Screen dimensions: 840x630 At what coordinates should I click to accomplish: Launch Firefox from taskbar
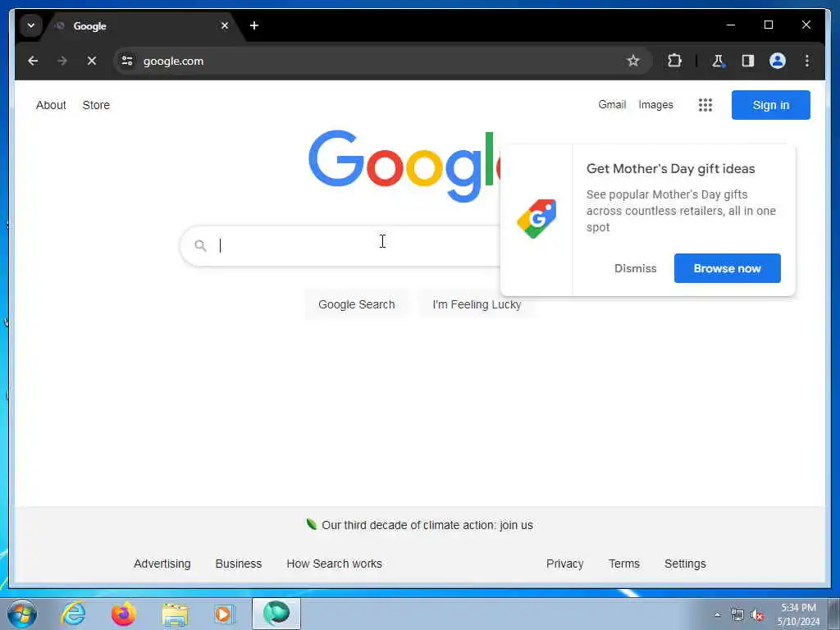tap(123, 614)
